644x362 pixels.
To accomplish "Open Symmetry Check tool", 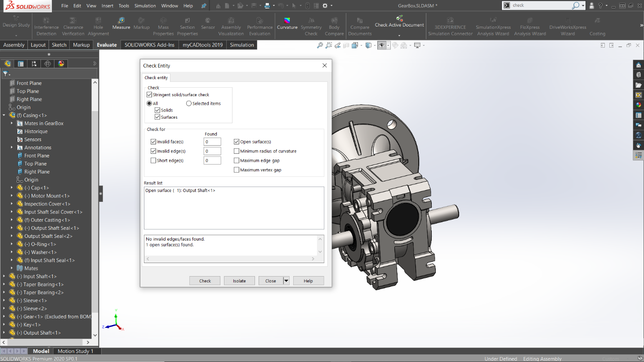I will coord(311,27).
